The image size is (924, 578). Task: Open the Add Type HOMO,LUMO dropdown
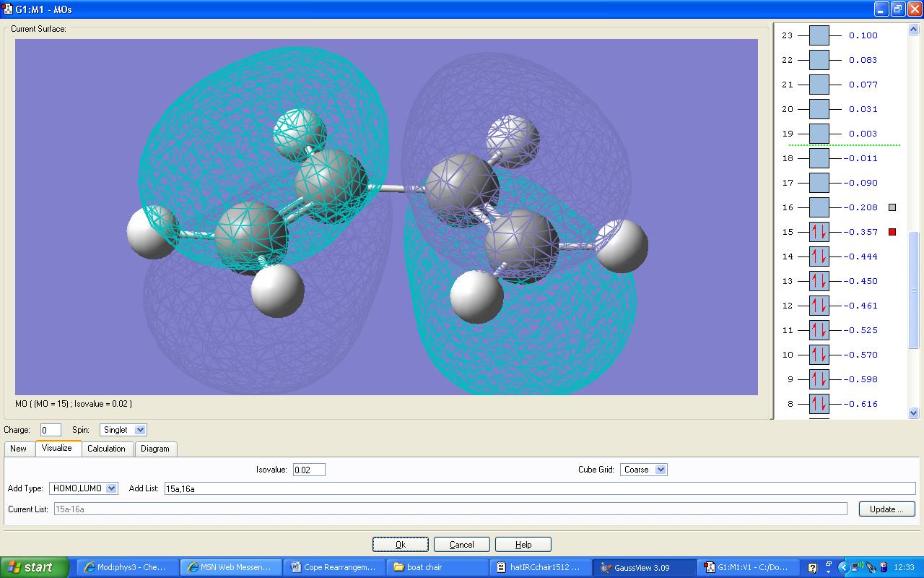click(84, 488)
